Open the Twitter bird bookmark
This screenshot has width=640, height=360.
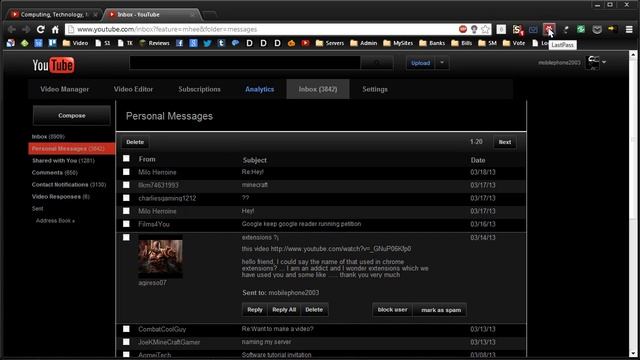pyautogui.click(x=207, y=43)
